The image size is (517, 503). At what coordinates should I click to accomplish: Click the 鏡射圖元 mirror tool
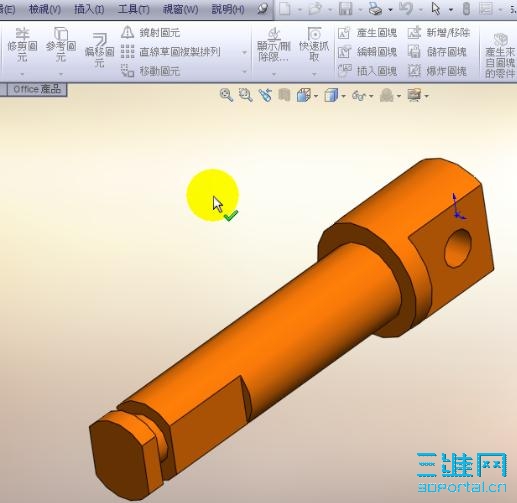(x=150, y=32)
